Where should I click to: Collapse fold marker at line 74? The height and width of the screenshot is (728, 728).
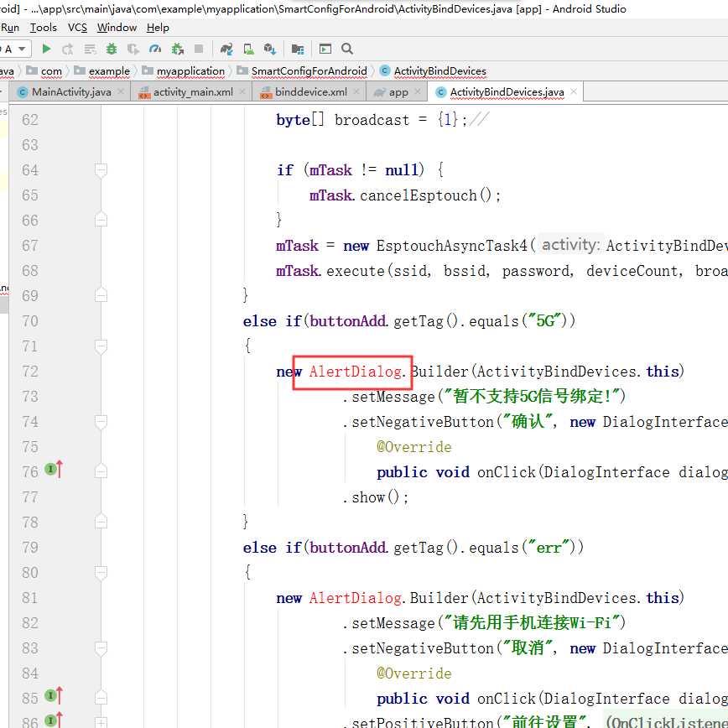click(101, 422)
